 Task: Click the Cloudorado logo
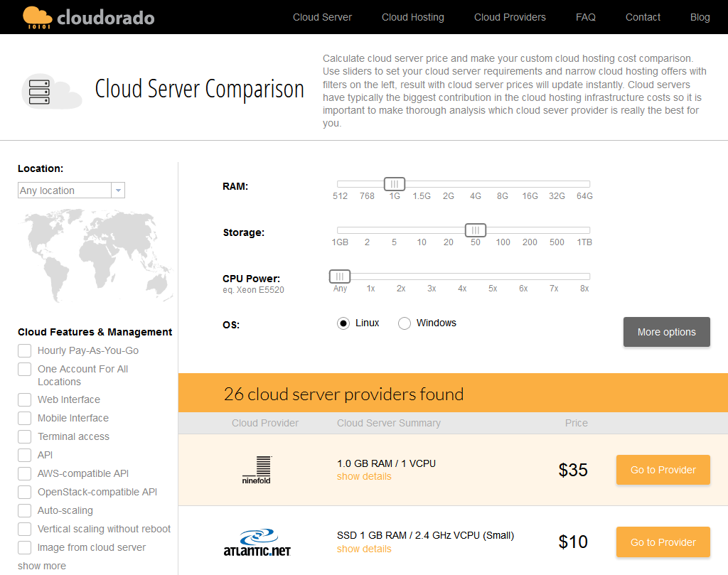click(x=88, y=17)
